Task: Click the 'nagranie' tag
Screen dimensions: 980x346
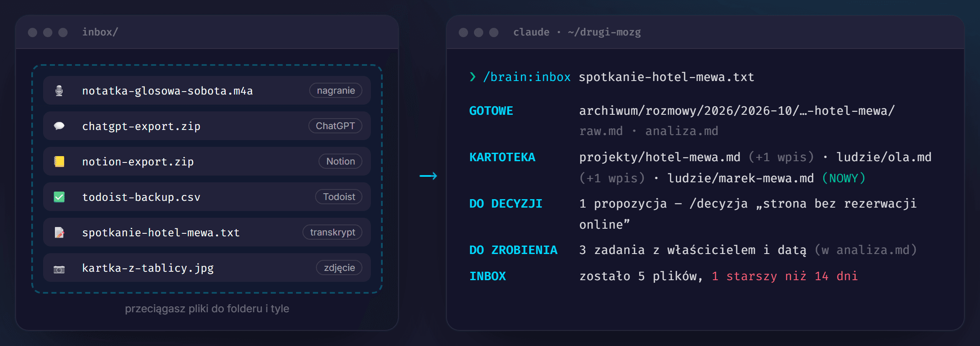Action: click(336, 91)
